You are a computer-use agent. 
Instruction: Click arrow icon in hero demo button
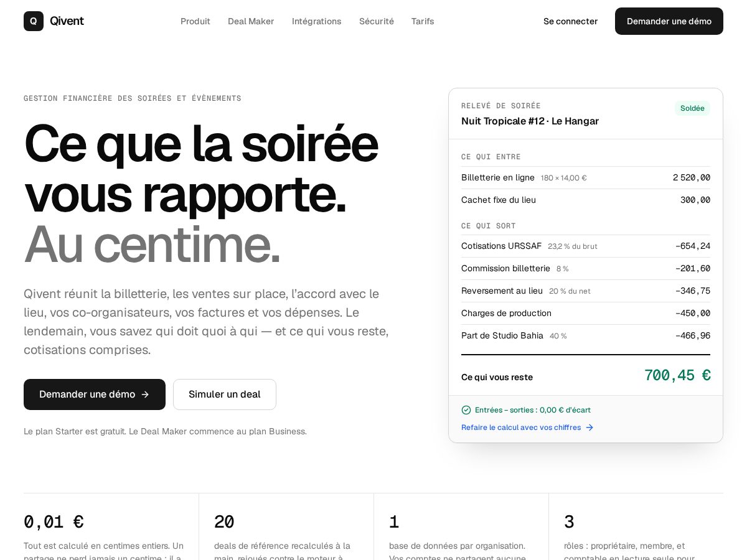145,394
